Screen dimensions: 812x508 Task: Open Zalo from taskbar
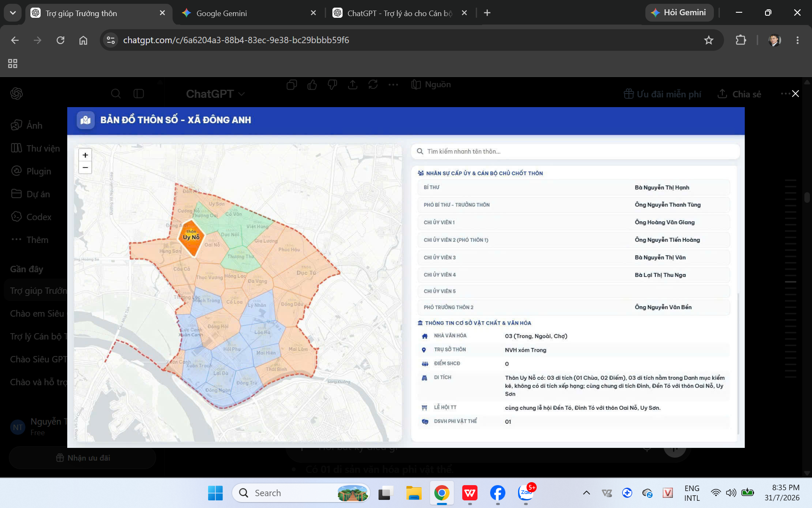[526, 493]
